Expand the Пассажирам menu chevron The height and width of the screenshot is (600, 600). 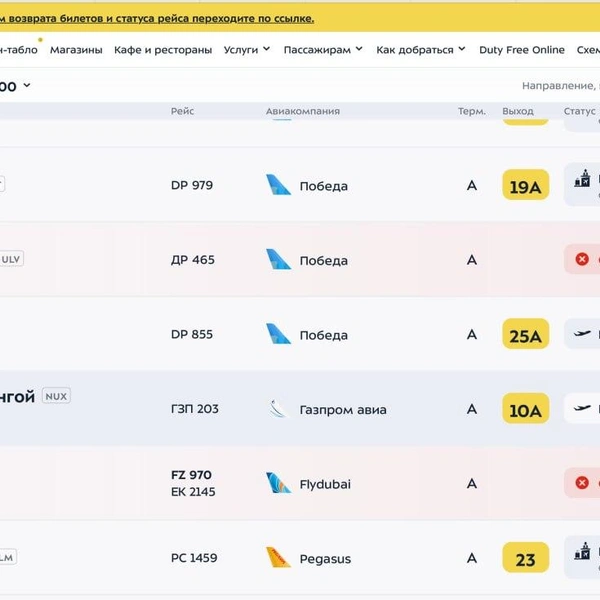click(x=359, y=49)
